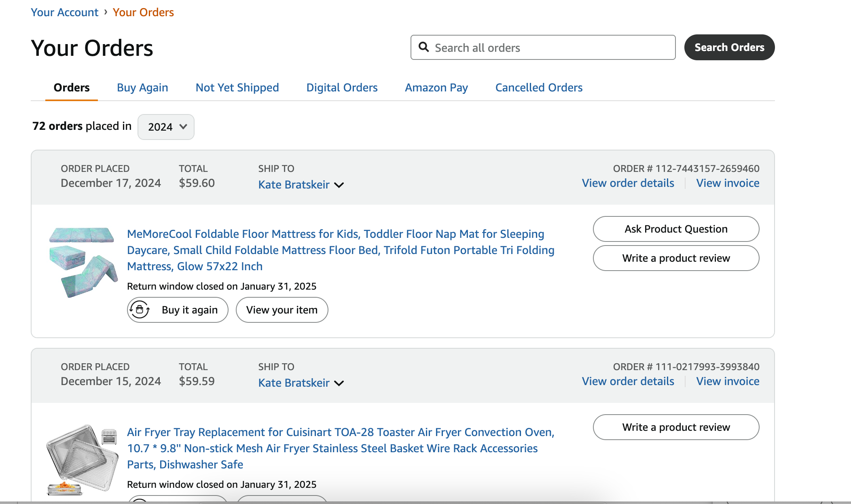Viewport: 851px width, 504px height.
Task: View invoice for order 111-0217993-3993840
Action: [x=728, y=381]
